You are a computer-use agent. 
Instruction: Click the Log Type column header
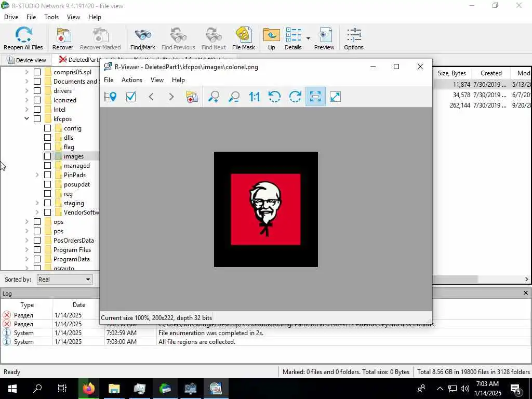click(x=27, y=305)
